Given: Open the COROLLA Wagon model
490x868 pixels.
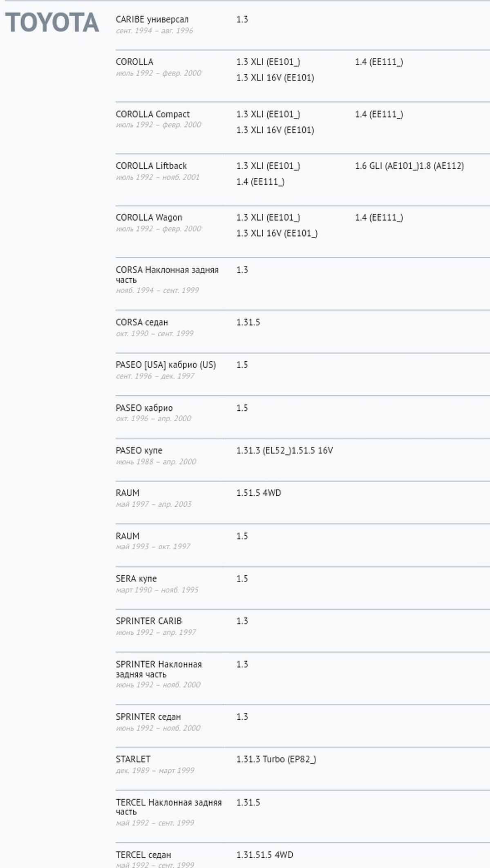Looking at the screenshot, I should coord(149,218).
